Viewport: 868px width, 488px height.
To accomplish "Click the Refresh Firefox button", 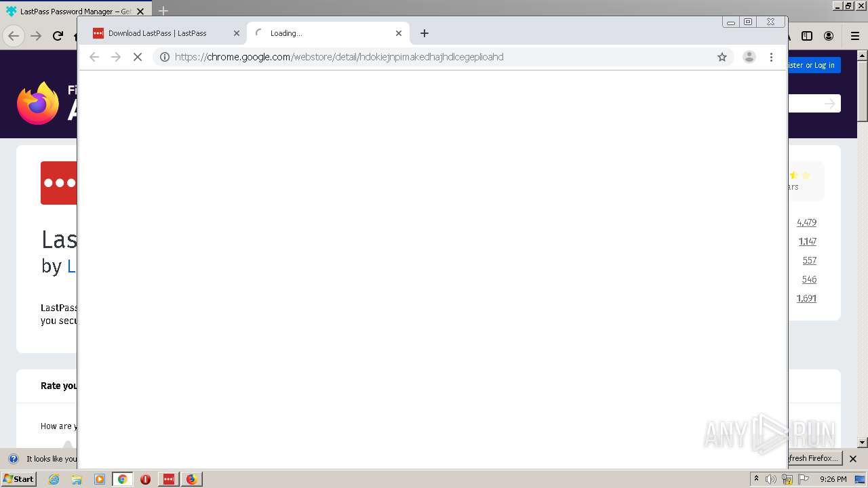I will (x=814, y=458).
